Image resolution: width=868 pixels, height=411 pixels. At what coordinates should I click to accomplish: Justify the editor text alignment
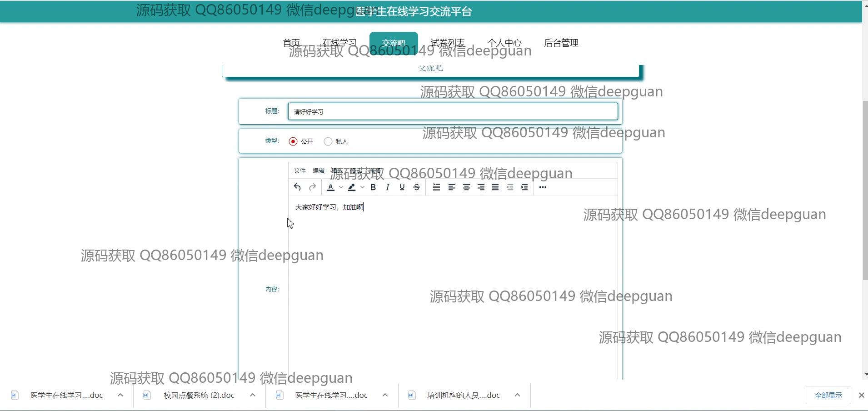[495, 187]
